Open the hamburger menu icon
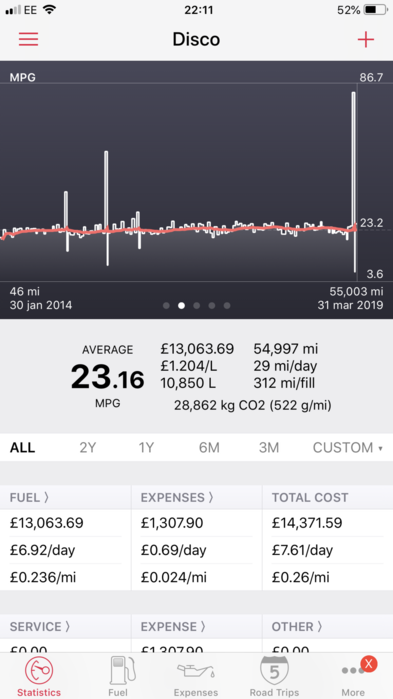The height and width of the screenshot is (699, 393). [x=29, y=39]
